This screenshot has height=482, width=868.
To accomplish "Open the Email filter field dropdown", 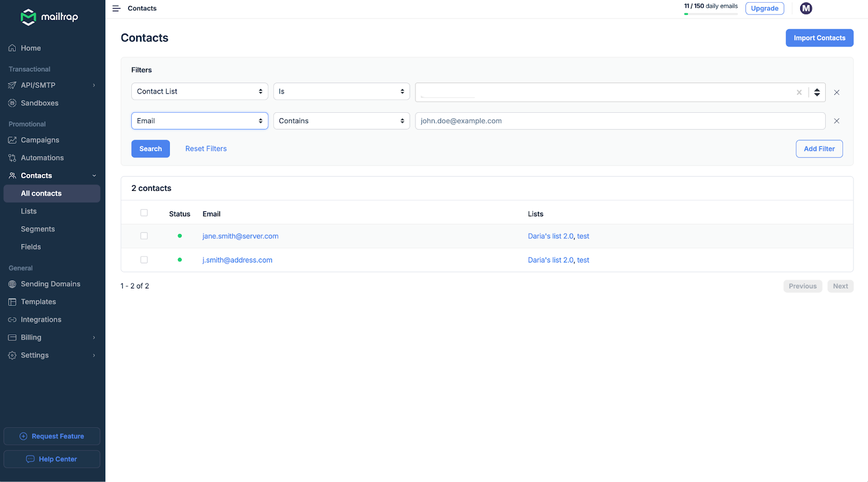I will tap(200, 121).
